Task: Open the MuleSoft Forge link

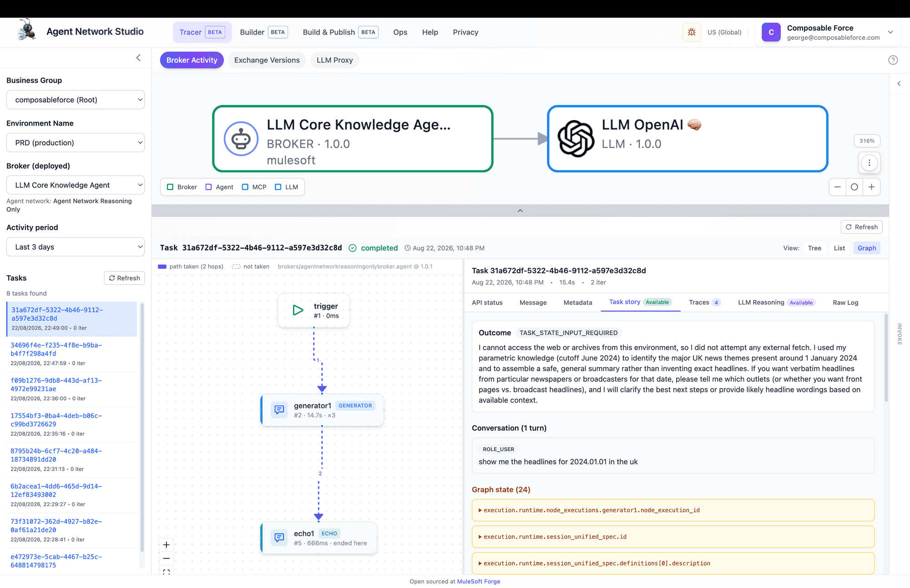Action: (479, 582)
